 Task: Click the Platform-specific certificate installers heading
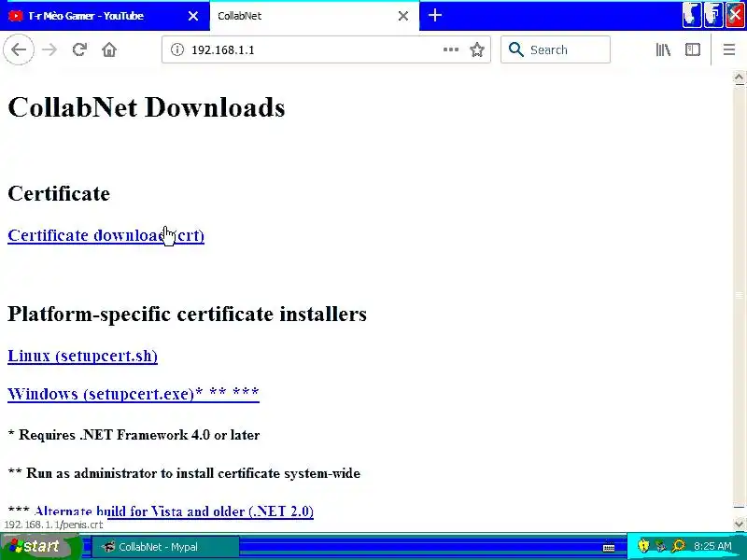188,314
